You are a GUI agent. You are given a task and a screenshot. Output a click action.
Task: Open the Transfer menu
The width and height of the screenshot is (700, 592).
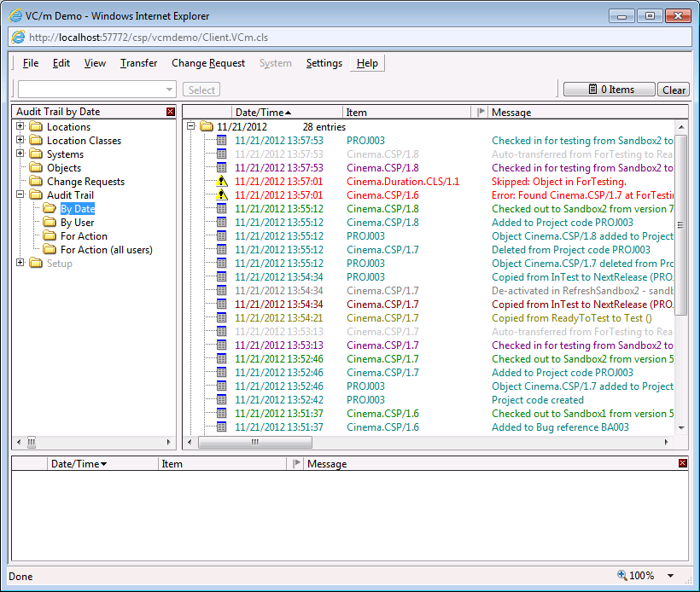[x=138, y=63]
